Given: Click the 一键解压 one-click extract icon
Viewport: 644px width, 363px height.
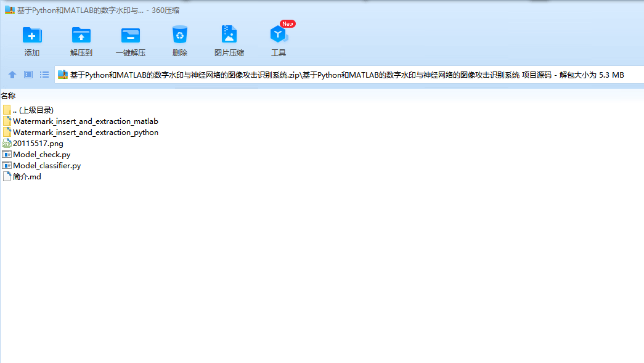Looking at the screenshot, I should (131, 35).
